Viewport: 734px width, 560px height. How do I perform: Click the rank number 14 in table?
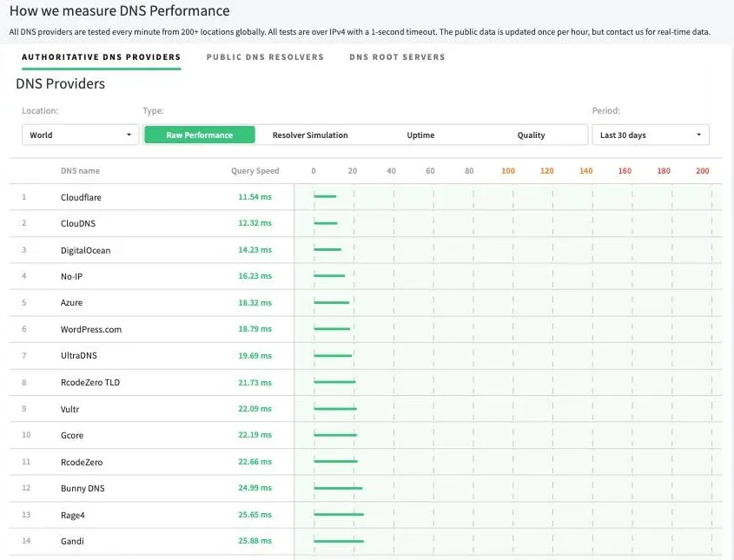[x=26, y=540]
